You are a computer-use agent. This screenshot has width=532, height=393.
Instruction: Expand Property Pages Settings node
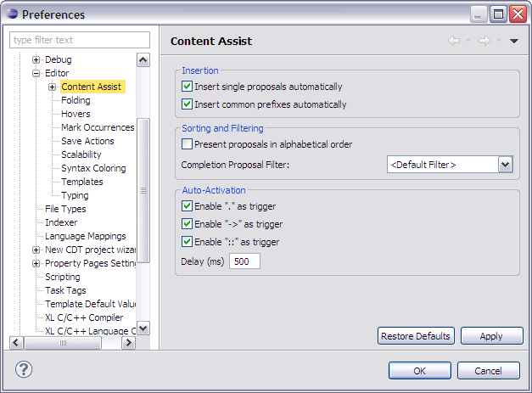point(36,263)
